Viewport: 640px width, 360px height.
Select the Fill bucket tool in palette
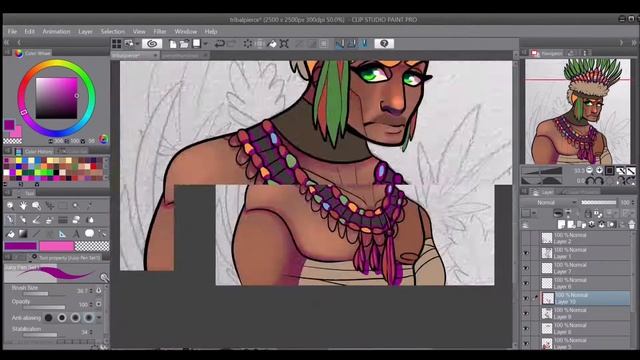[11, 233]
